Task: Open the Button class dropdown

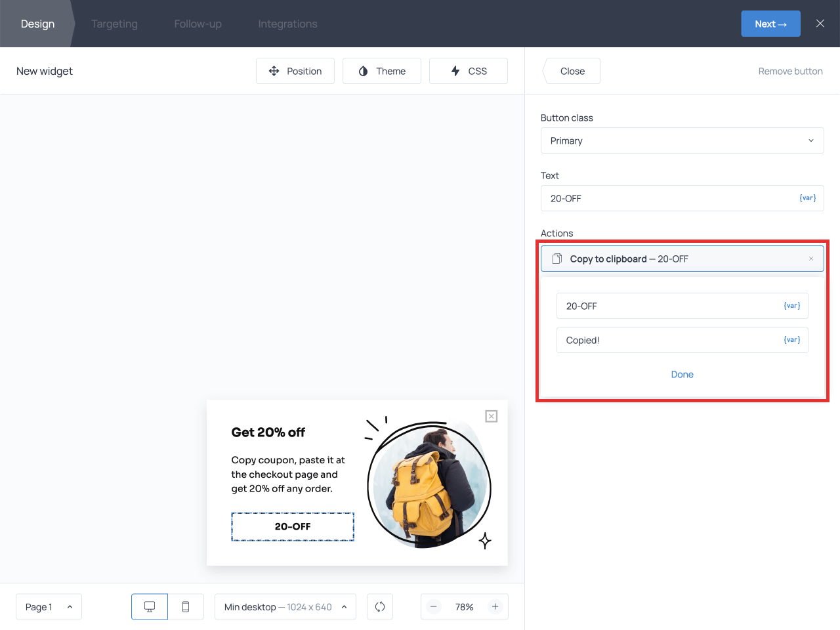Action: 682,140
